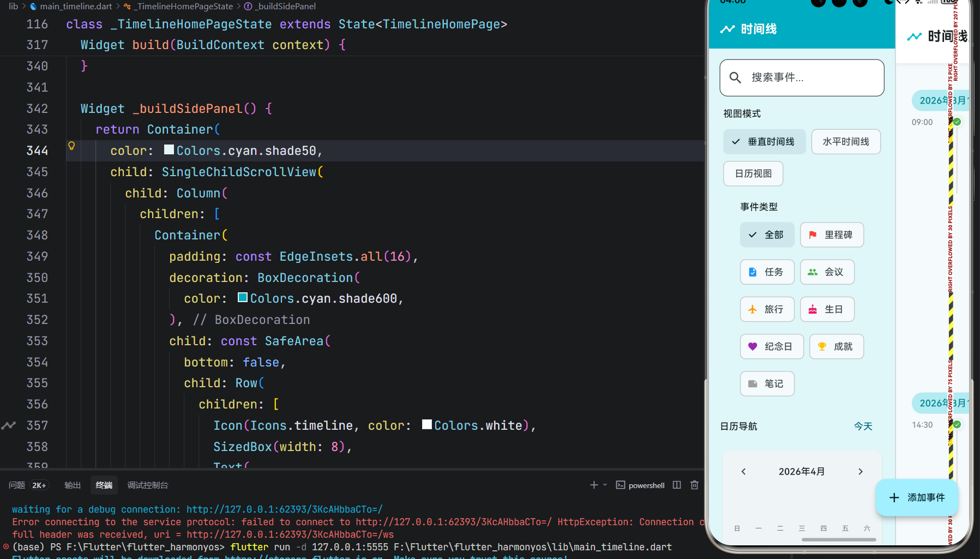980x559 pixels.
Task: Click the 添加事件 floating button
Action: [x=917, y=497]
